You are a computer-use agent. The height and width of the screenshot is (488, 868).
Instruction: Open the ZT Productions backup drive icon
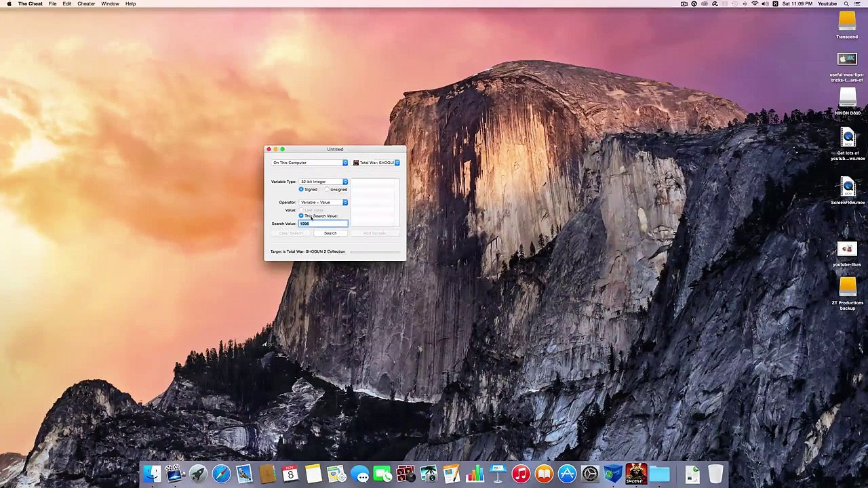[847, 293]
